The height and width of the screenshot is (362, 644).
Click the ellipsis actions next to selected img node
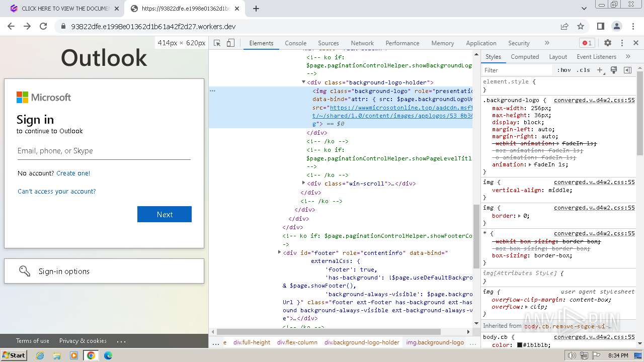pos(212,90)
